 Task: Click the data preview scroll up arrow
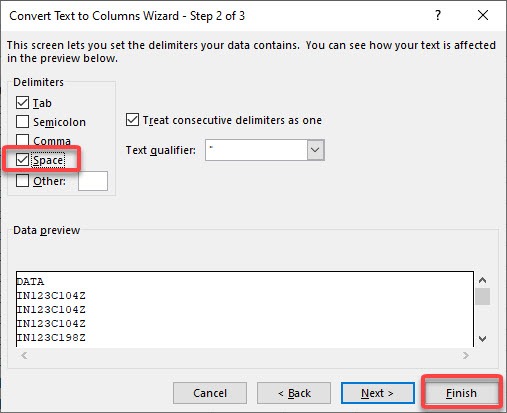(x=482, y=280)
